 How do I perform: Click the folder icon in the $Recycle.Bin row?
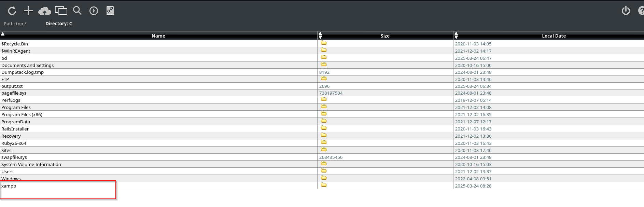324,43
